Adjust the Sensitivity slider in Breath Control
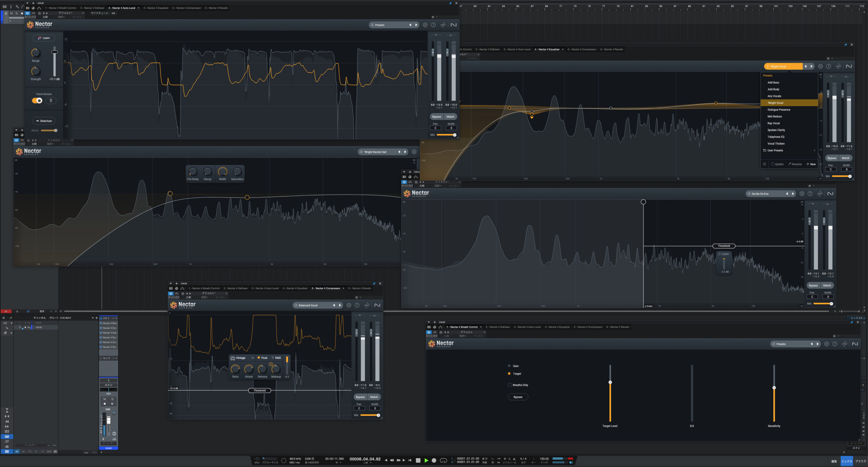This screenshot has height=467, width=868. click(x=774, y=393)
